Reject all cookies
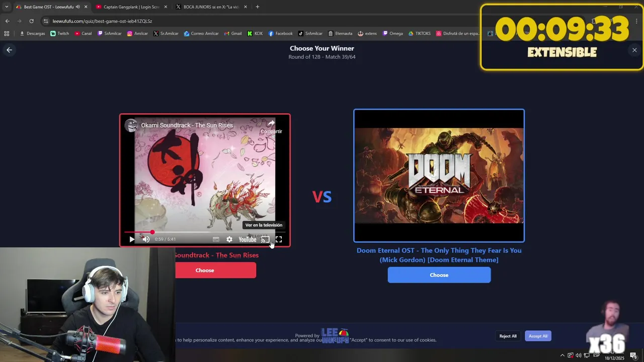This screenshot has width=644, height=362. click(508, 336)
